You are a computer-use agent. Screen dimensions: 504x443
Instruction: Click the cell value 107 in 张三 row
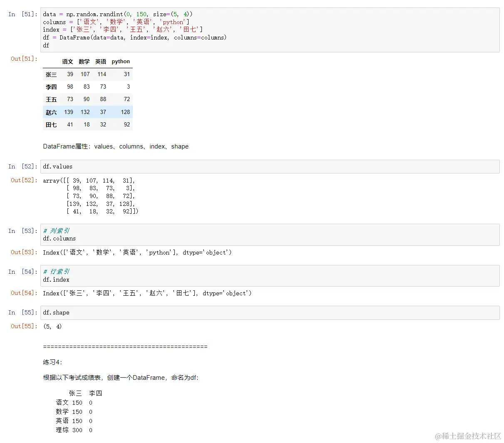click(85, 74)
